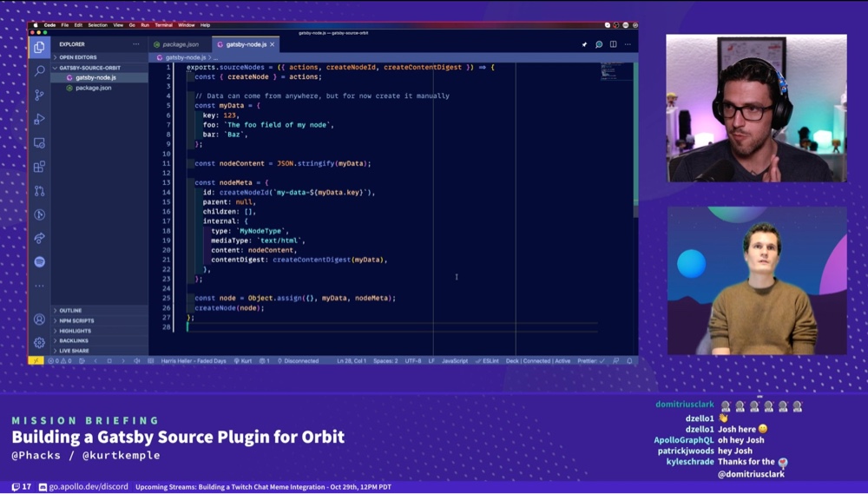Image resolution: width=868 pixels, height=494 pixels.
Task: Show additional activity bar views via ellipsis
Action: (39, 286)
